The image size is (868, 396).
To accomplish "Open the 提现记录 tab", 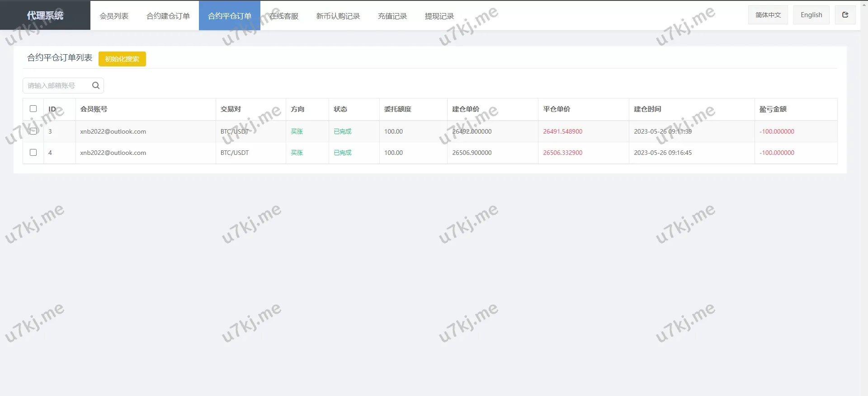I will click(439, 16).
